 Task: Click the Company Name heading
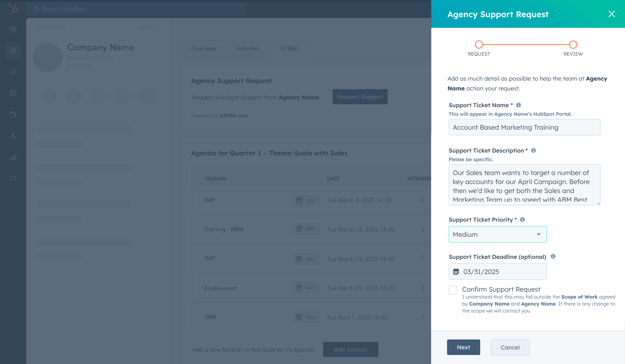click(101, 47)
